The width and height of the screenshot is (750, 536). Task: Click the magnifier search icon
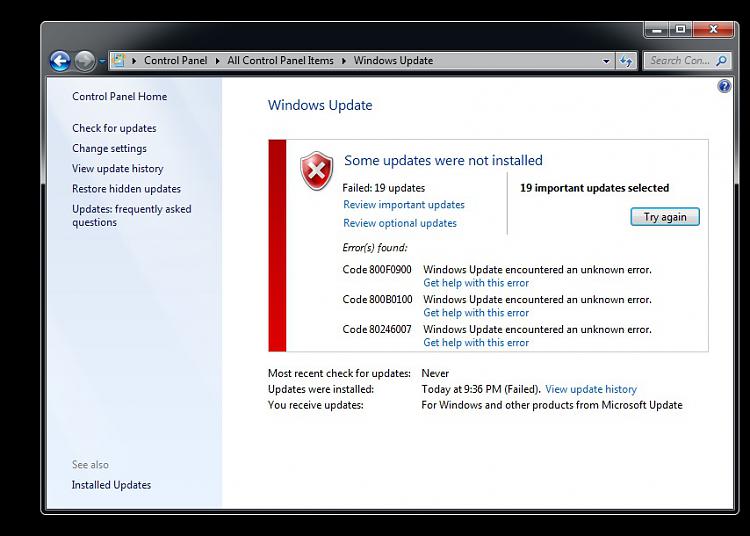tap(722, 61)
